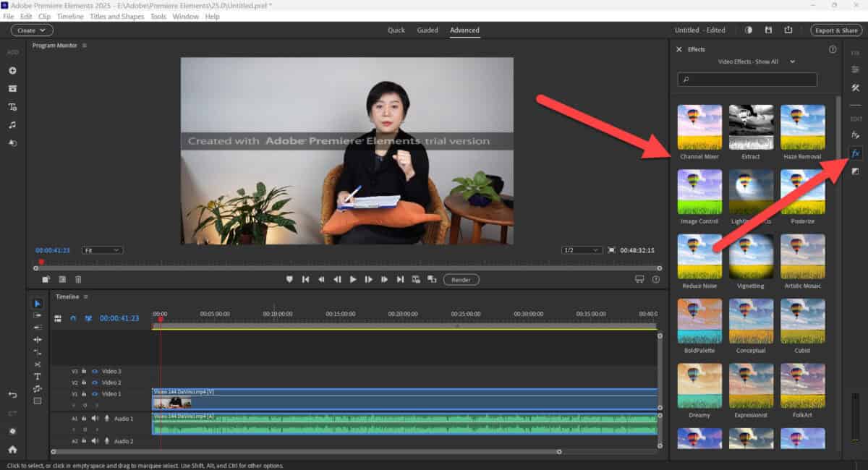868x470 pixels.
Task: Lock the Video 1 track
Action: 84,394
